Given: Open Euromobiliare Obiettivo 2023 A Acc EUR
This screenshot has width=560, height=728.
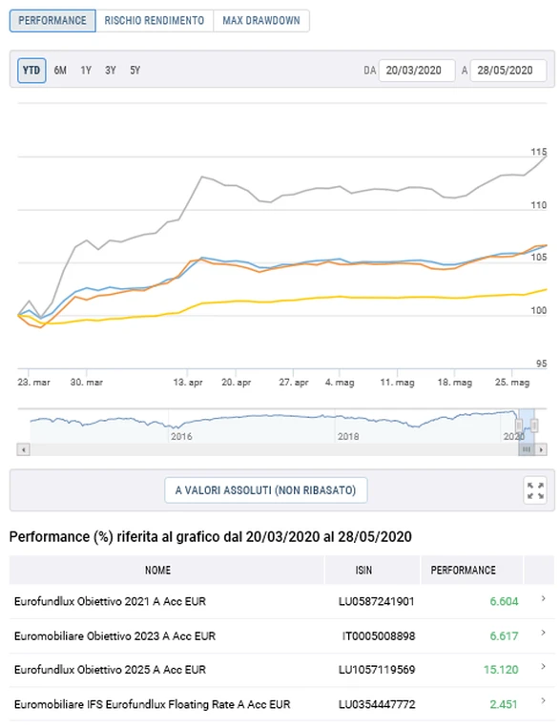Looking at the screenshot, I should click(x=114, y=636).
